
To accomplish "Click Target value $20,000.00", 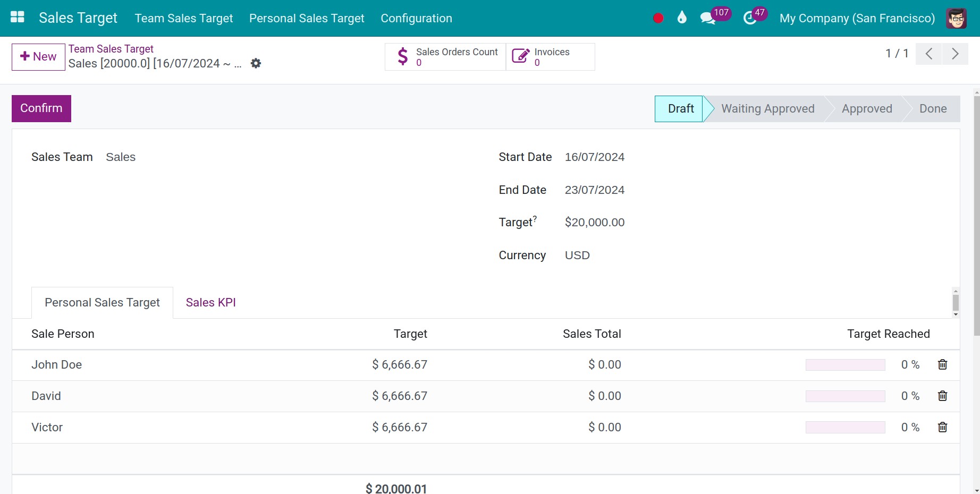I will [x=594, y=223].
